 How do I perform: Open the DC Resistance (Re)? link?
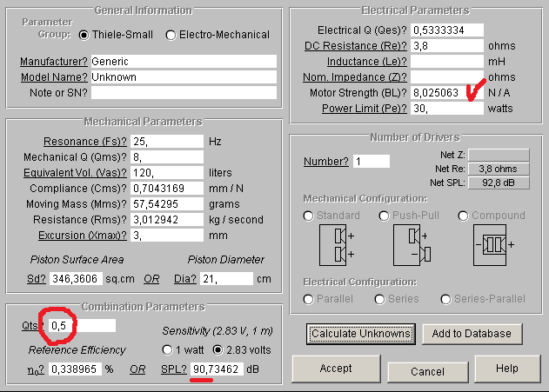[355, 46]
